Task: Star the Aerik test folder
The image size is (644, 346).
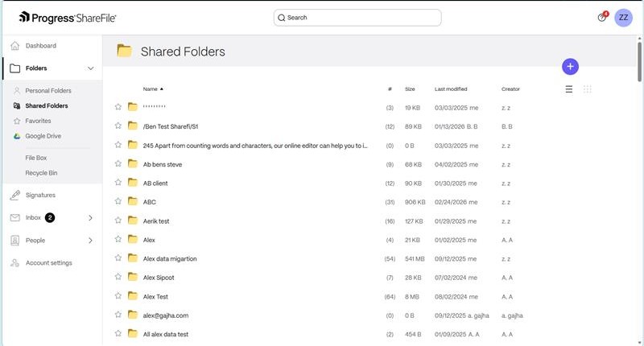Action: pos(118,220)
